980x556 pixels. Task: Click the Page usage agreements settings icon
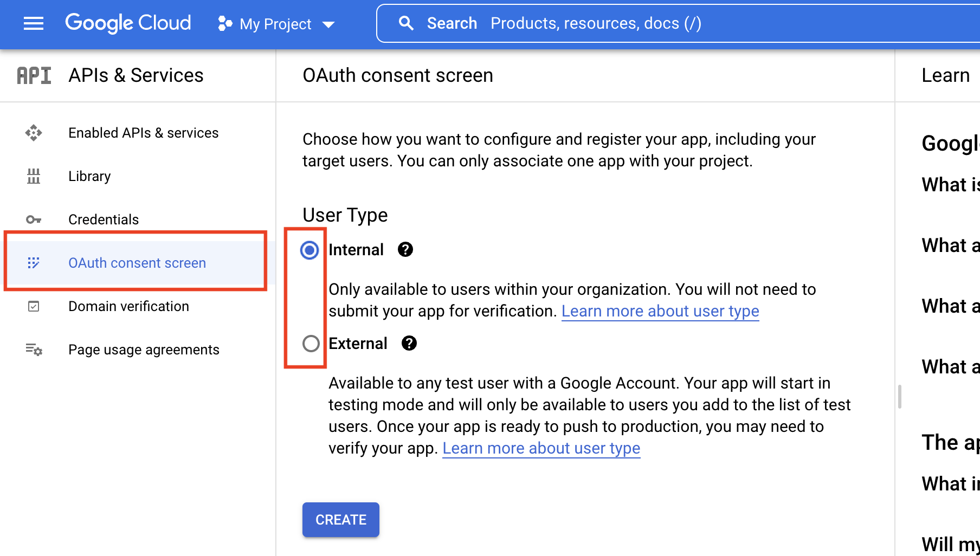click(34, 350)
